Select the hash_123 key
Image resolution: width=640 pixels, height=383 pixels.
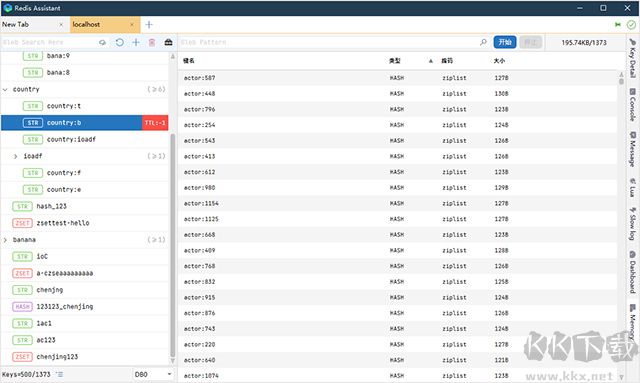point(84,207)
